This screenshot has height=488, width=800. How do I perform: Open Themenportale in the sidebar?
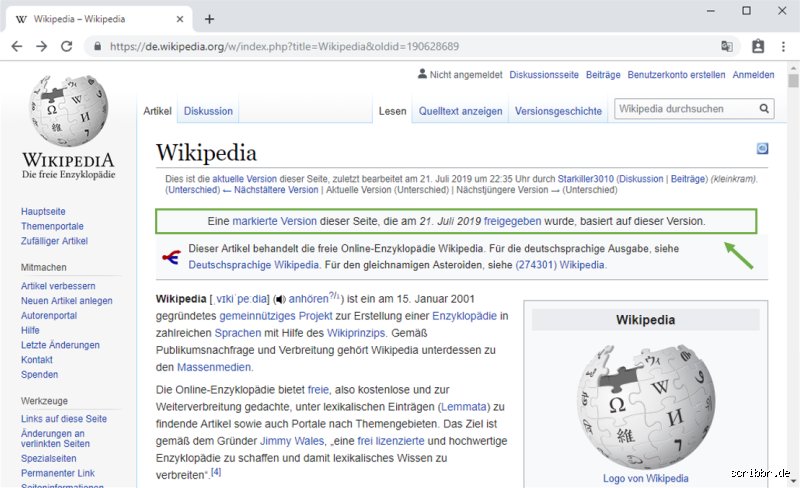pyautogui.click(x=52, y=226)
